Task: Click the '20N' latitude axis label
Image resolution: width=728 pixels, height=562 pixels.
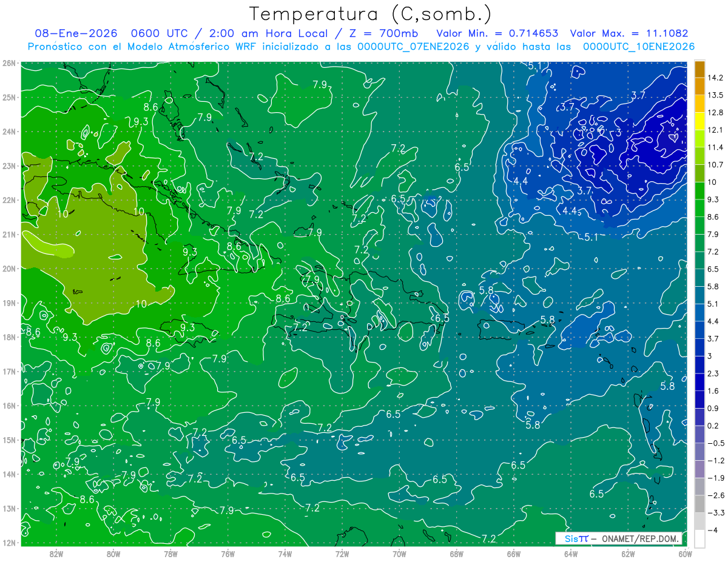Action: [x=9, y=268]
